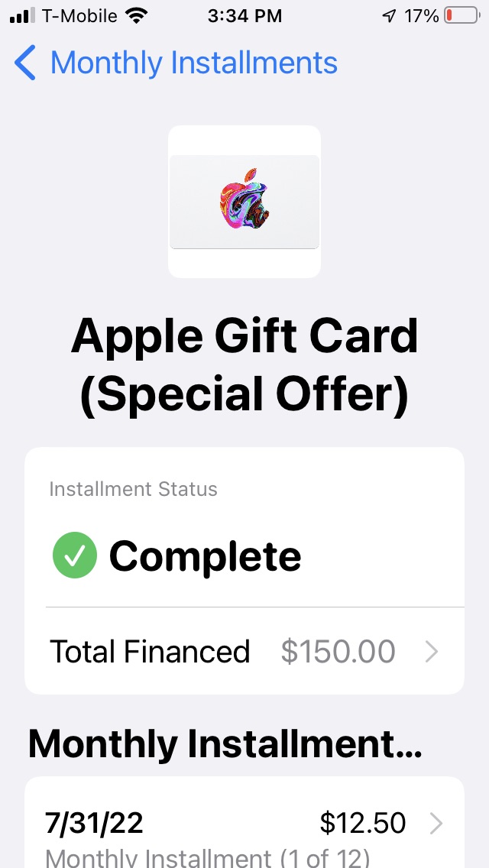Tap the 17% battery percentage

pyautogui.click(x=422, y=16)
